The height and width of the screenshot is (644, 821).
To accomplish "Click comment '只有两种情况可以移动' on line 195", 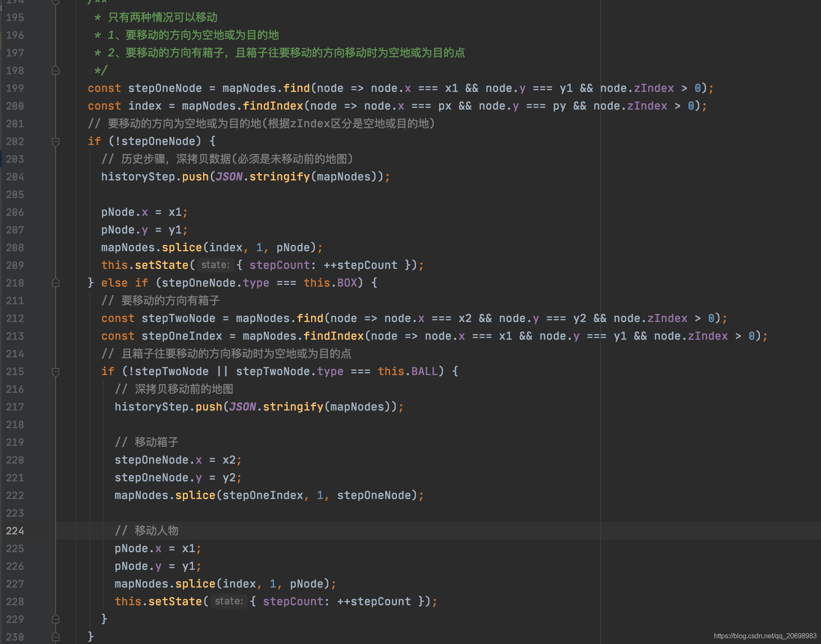I will pyautogui.click(x=163, y=17).
